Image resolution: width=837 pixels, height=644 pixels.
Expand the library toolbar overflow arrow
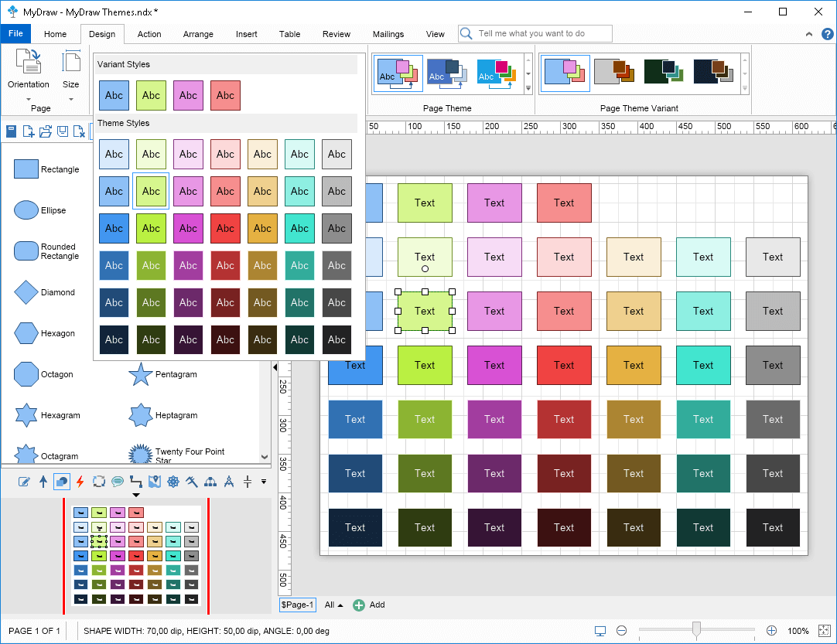tap(264, 482)
